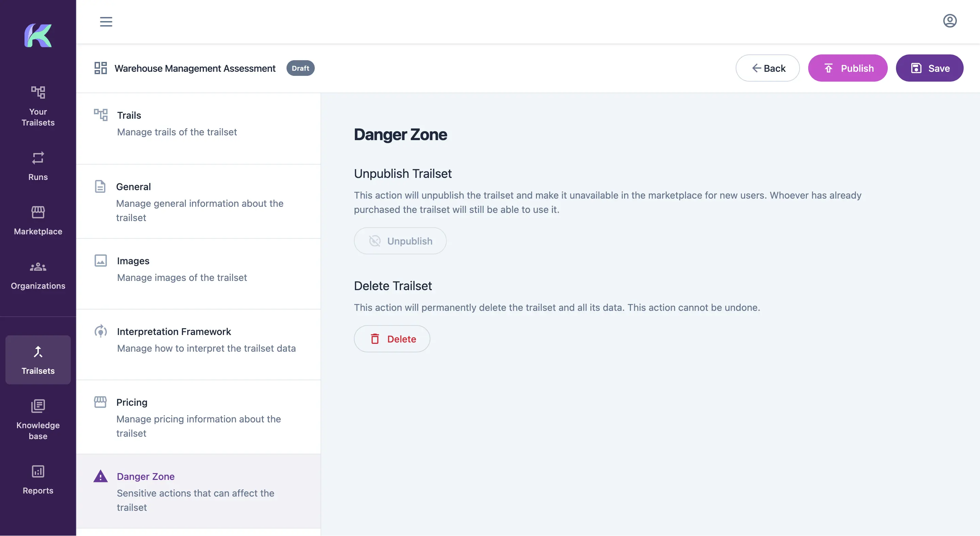Click the Warehouse Management Assessment title
Screen dimensions: 980x536
click(195, 68)
